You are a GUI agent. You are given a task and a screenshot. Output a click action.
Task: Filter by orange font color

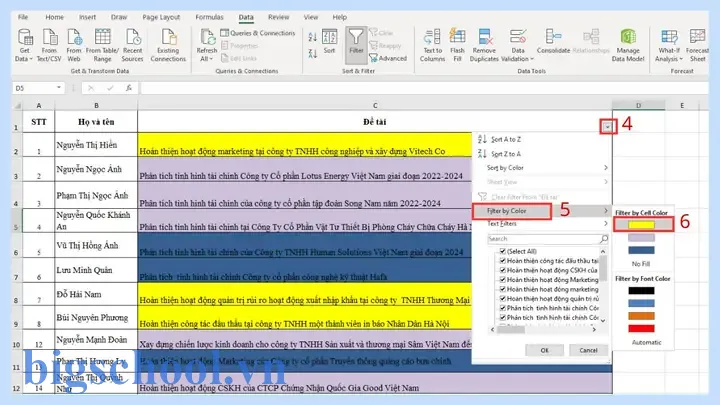pos(641,316)
